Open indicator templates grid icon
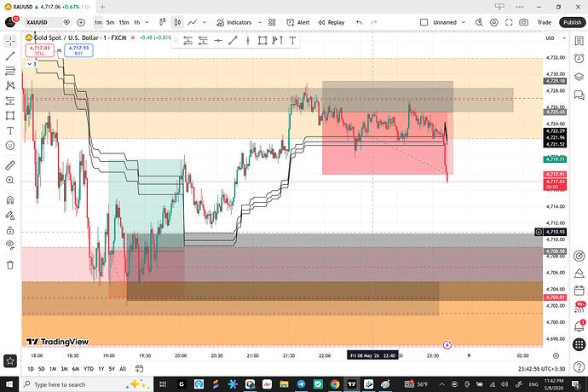This screenshot has width=588, height=392. pyautogui.click(x=272, y=22)
